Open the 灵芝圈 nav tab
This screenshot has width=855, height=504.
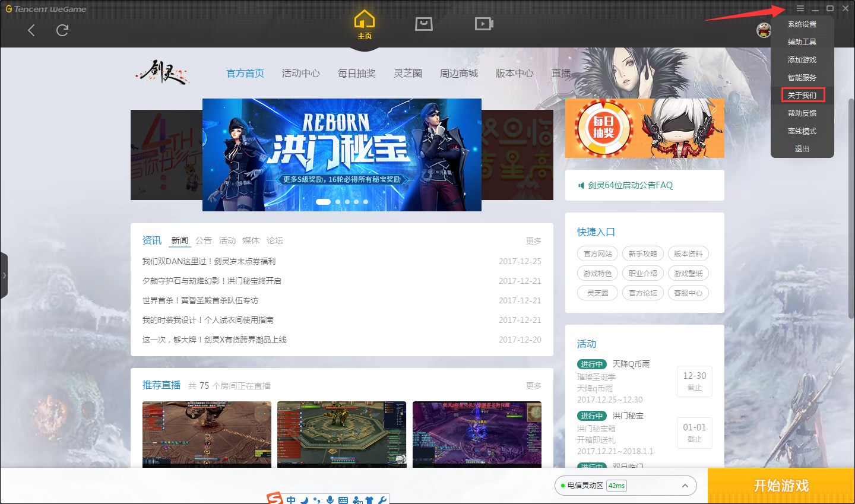coord(408,74)
